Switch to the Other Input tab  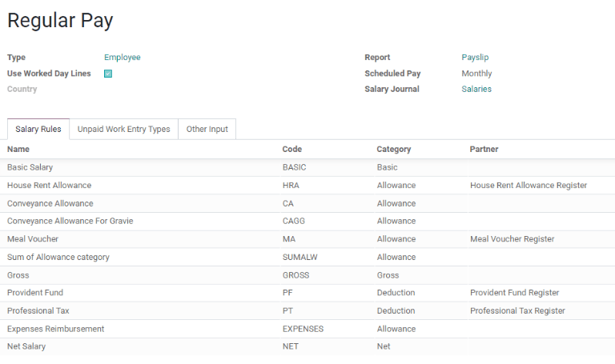click(207, 129)
